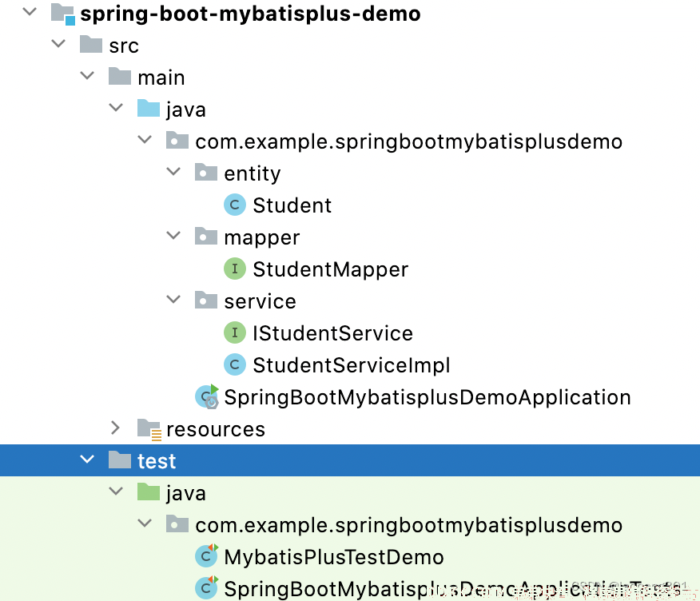Click the green java test root icon
The height and width of the screenshot is (601, 700).
[x=148, y=492]
